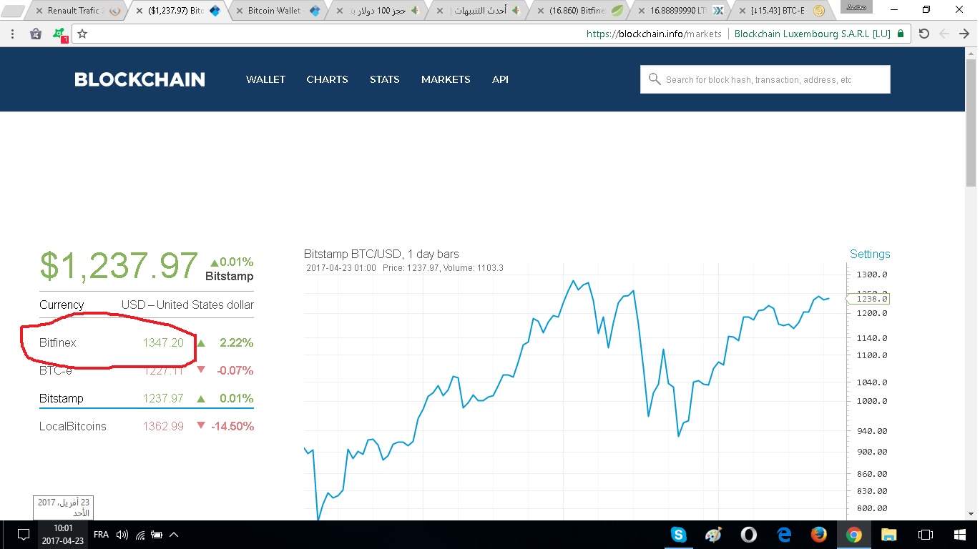Open Opera browser from the taskbar
Viewport: 980px width, 549px height.
pyautogui.click(x=748, y=535)
